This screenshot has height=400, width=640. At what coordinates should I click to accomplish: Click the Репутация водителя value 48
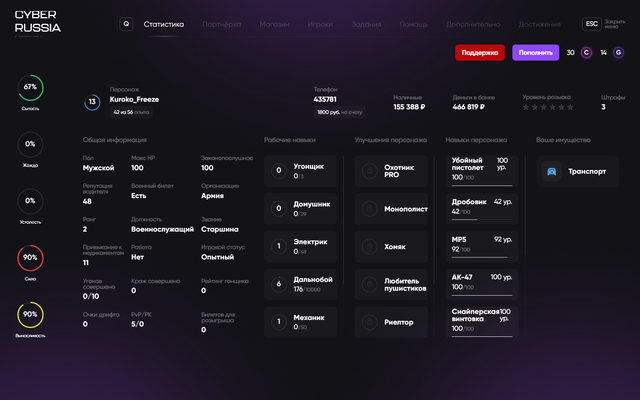click(x=87, y=202)
